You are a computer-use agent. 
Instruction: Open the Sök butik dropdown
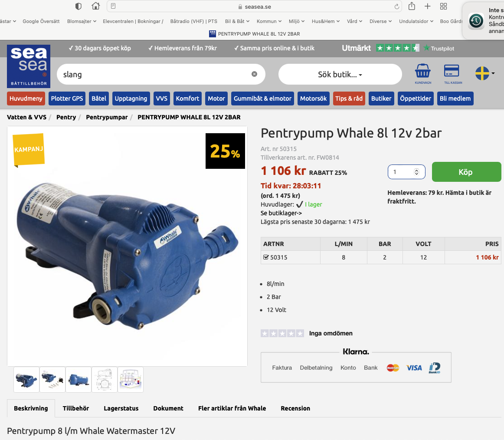click(x=340, y=75)
